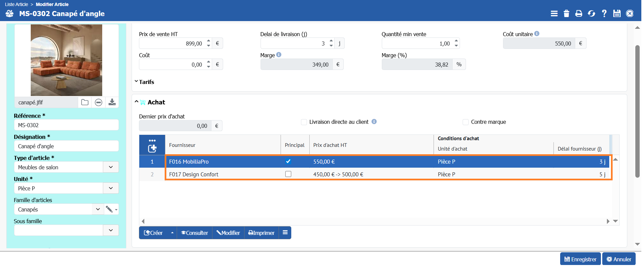Click the refresh icon in header
Image resolution: width=644 pixels, height=267 pixels.
pyautogui.click(x=591, y=13)
